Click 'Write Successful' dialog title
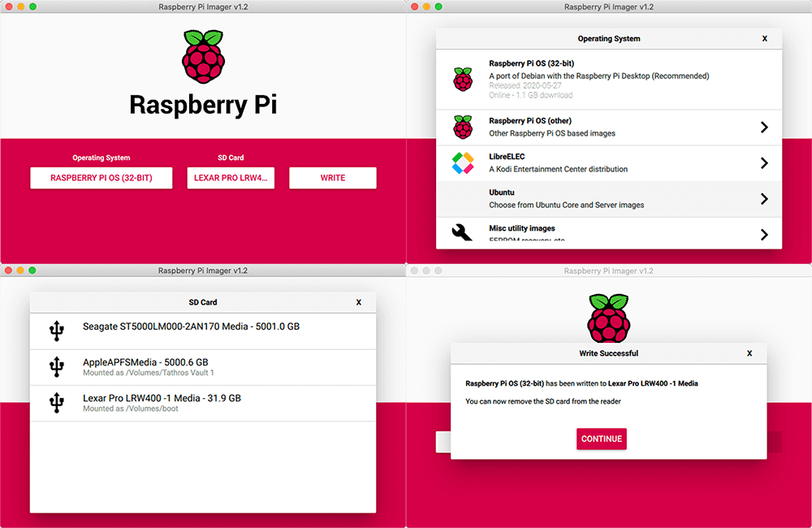812x528 pixels. tap(608, 353)
